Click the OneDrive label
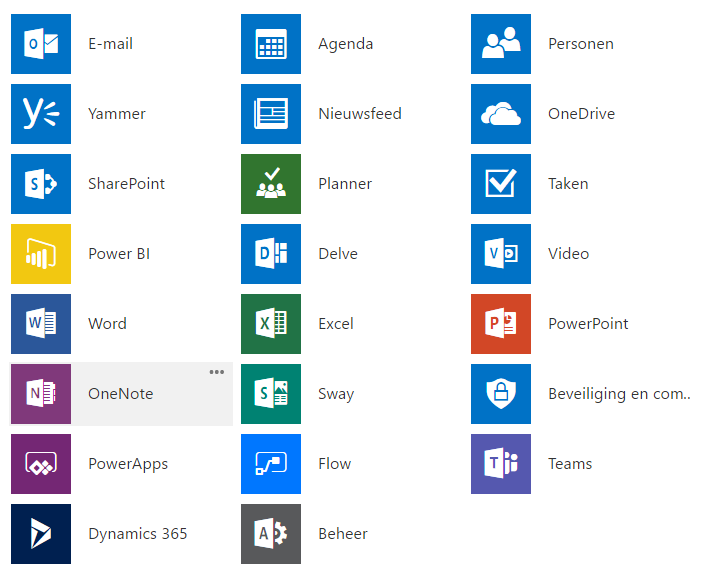 [581, 114]
